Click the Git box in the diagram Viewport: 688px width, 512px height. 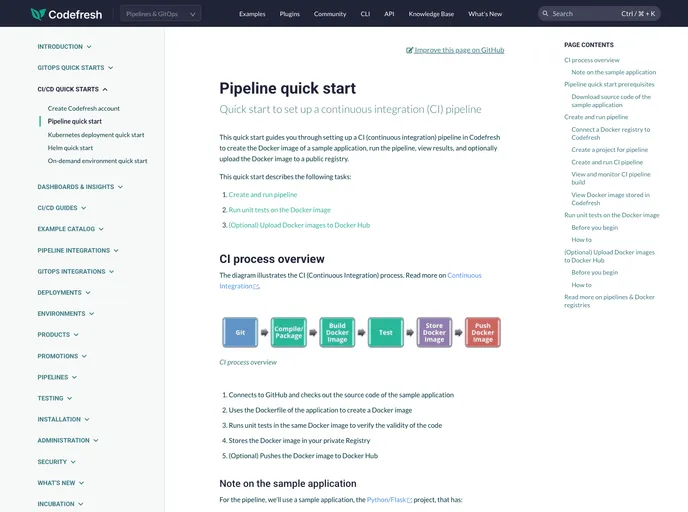pyautogui.click(x=240, y=333)
